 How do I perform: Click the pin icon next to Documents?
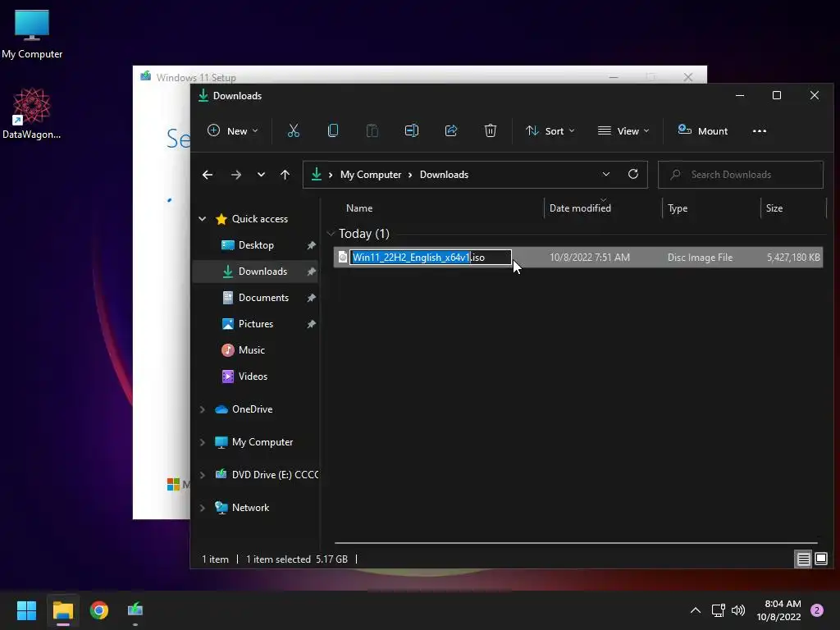[311, 298]
